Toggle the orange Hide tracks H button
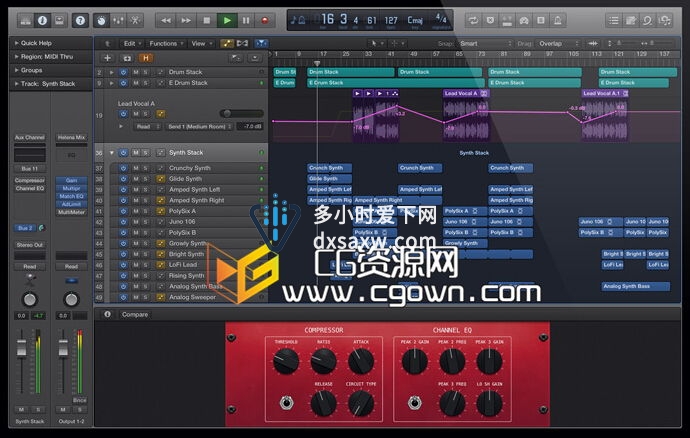The width and height of the screenshot is (690, 438). 146,58
